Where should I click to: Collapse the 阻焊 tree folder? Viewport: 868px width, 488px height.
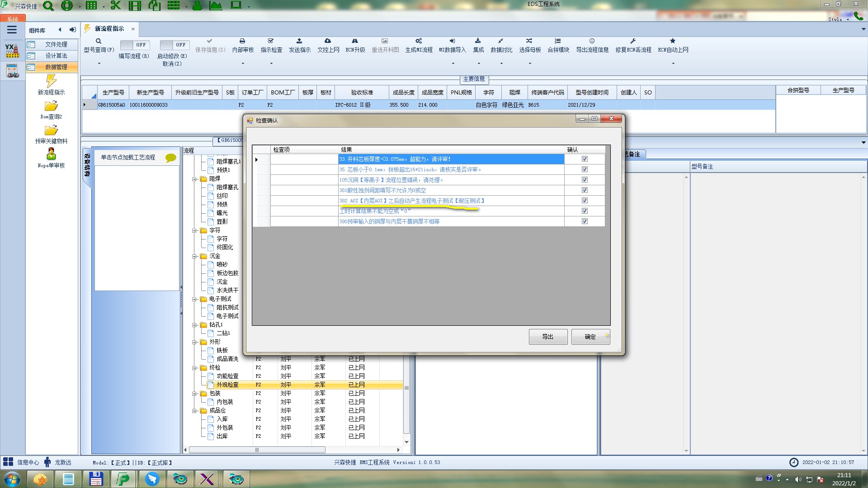194,179
